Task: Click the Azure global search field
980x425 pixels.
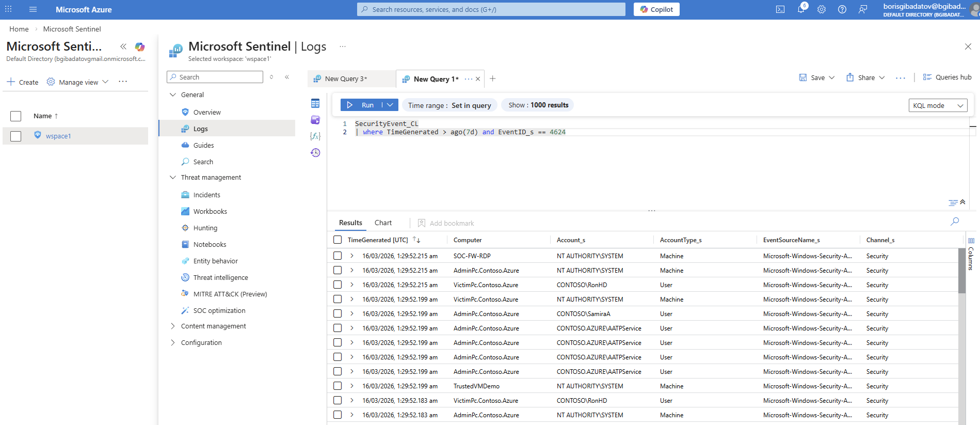Action: click(x=491, y=9)
